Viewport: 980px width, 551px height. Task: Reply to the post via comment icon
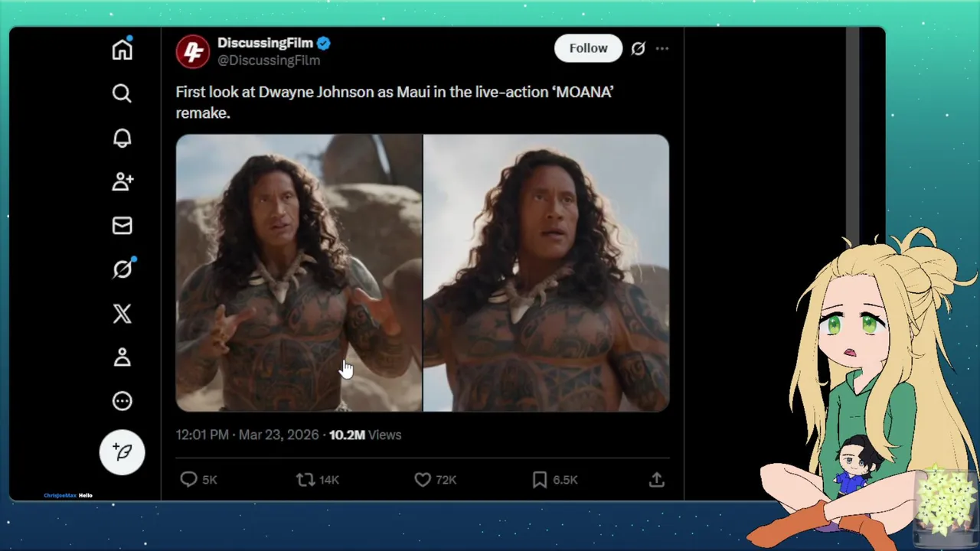188,480
